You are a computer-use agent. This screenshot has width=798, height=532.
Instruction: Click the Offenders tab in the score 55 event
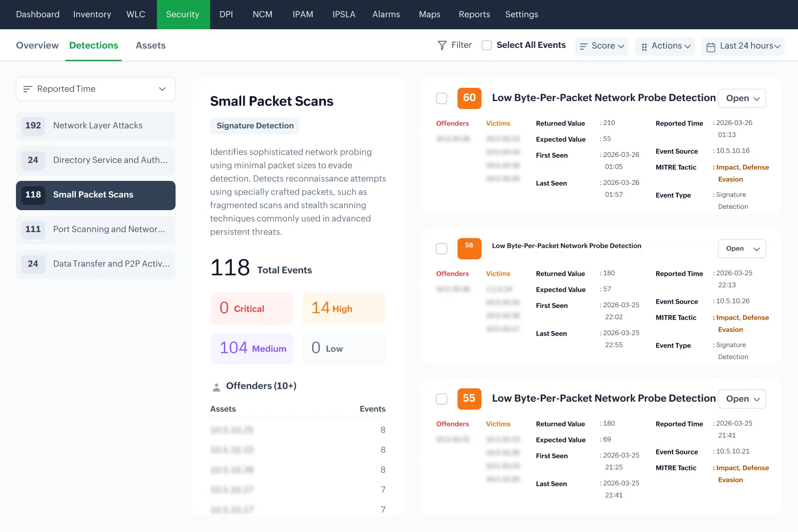452,424
